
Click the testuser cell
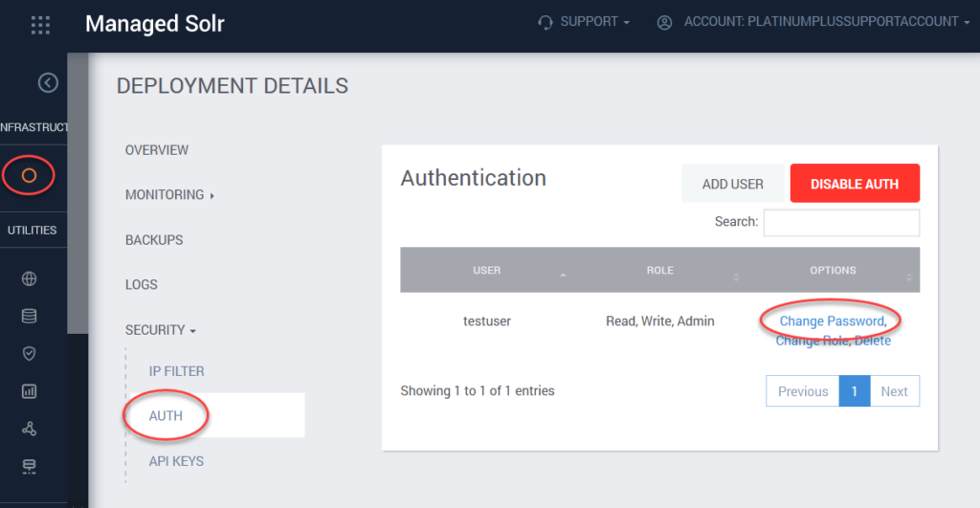[487, 321]
